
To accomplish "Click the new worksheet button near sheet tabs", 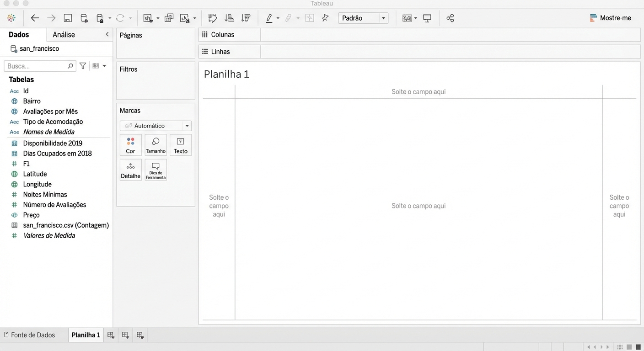I will click(x=111, y=335).
